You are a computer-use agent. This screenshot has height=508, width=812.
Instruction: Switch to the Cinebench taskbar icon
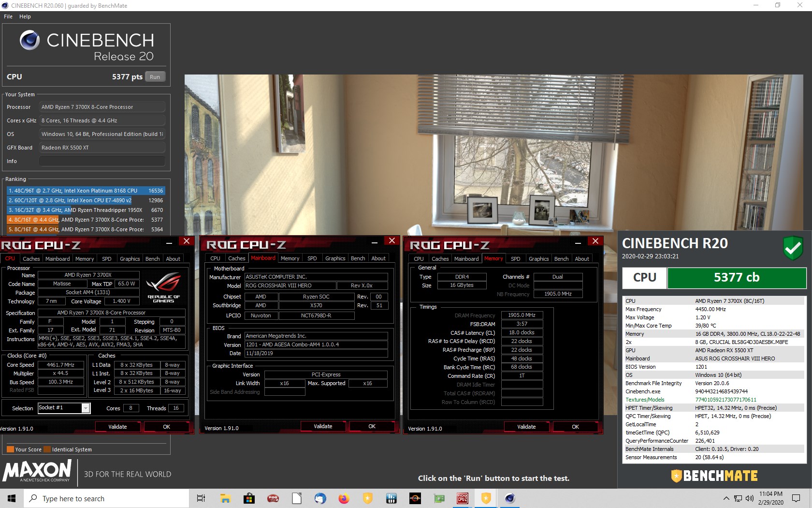tap(510, 498)
